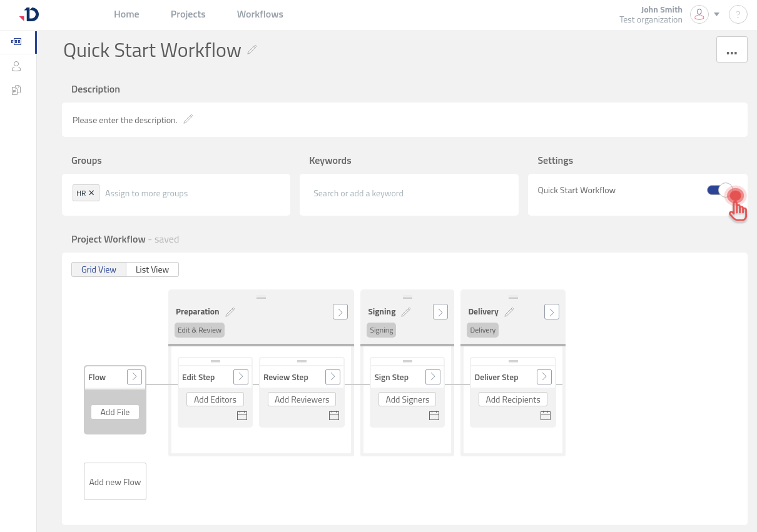The width and height of the screenshot is (757, 532).
Task: Go to the Workflows menu
Action: point(260,14)
